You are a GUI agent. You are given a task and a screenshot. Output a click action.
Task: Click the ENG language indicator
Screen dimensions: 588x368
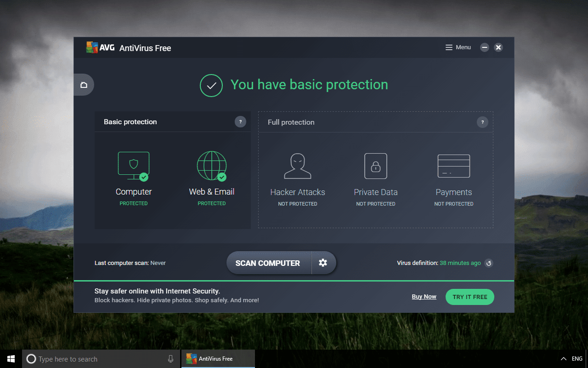[x=577, y=359]
